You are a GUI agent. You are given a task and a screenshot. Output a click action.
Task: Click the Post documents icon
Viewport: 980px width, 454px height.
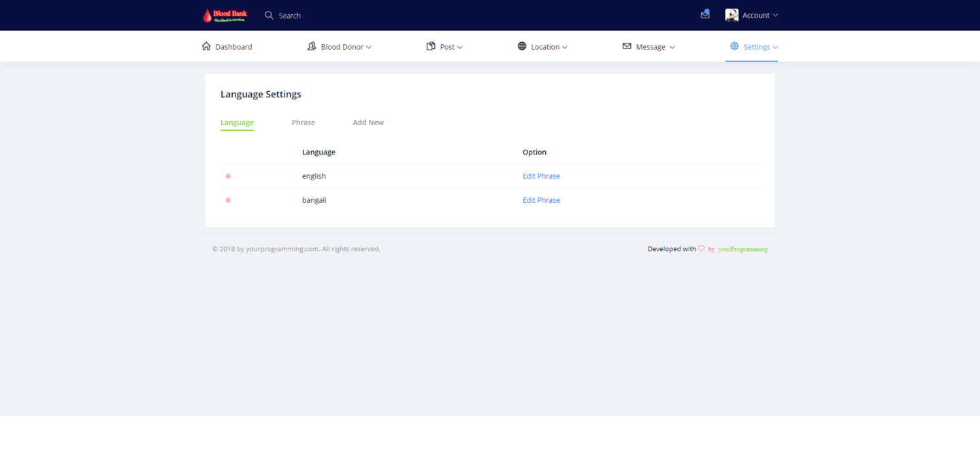431,46
